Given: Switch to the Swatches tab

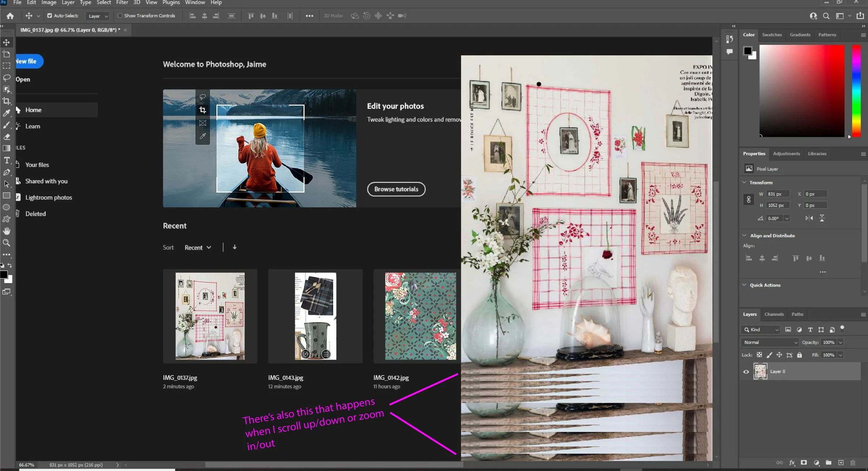Looking at the screenshot, I should 772,35.
